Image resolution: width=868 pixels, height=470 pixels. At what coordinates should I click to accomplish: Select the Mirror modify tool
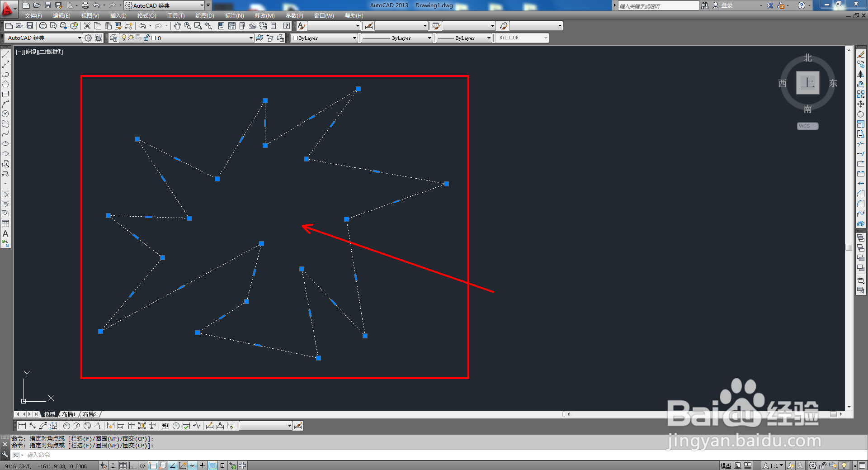click(861, 74)
